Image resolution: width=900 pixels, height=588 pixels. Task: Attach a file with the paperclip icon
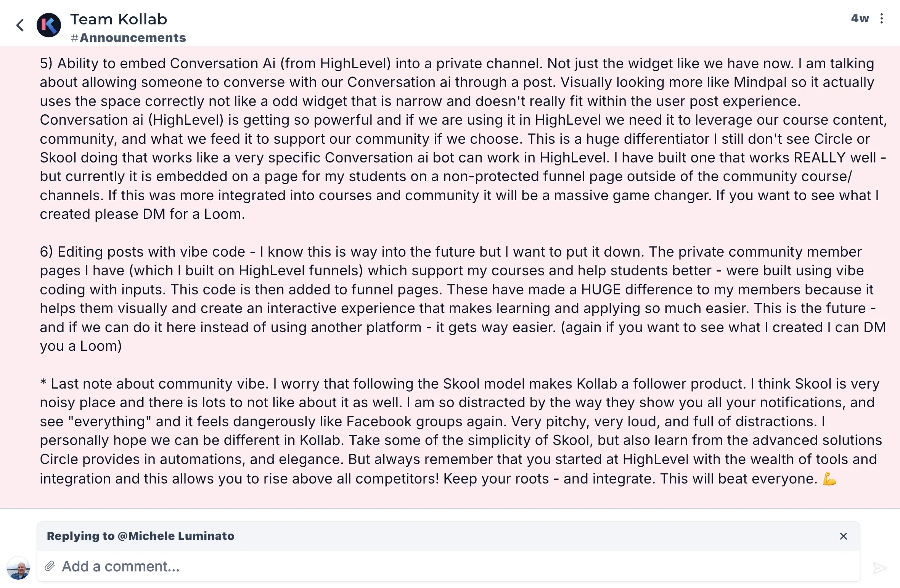coord(50,566)
